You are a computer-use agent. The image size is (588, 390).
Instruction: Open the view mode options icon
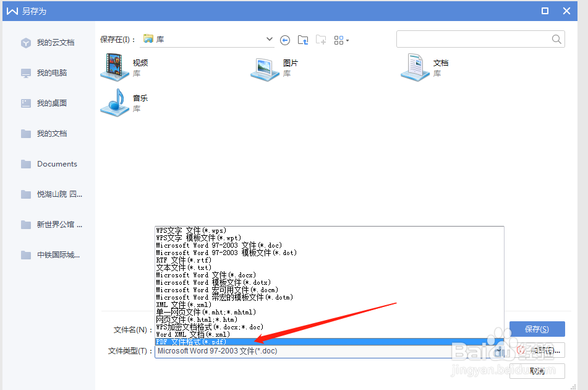341,40
